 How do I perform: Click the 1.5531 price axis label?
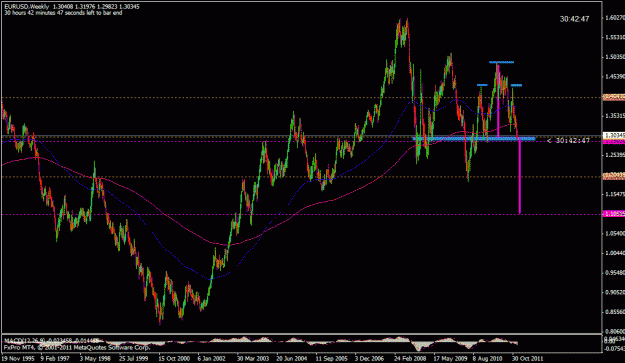coord(614,37)
